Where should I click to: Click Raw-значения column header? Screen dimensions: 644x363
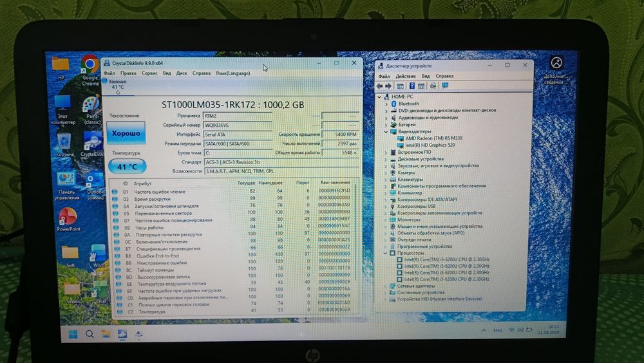335,182
